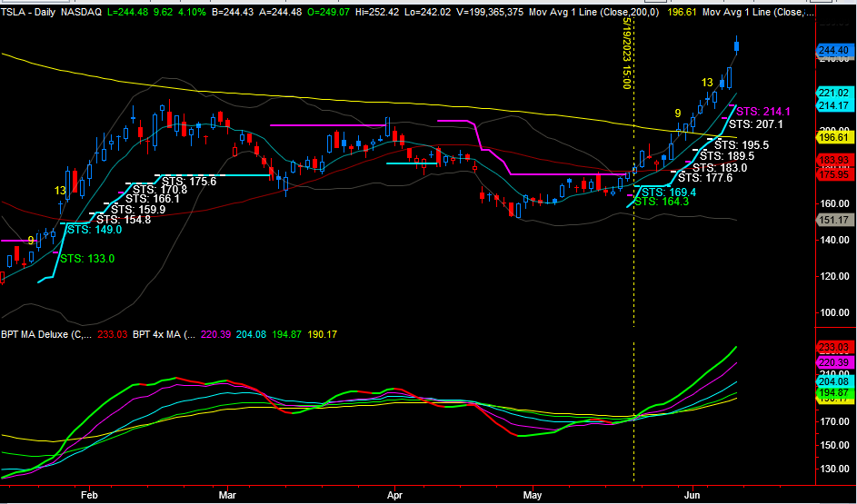Image resolution: width=857 pixels, height=504 pixels.
Task: Click the green 194.87 value in the lower header
Action: pos(284,335)
